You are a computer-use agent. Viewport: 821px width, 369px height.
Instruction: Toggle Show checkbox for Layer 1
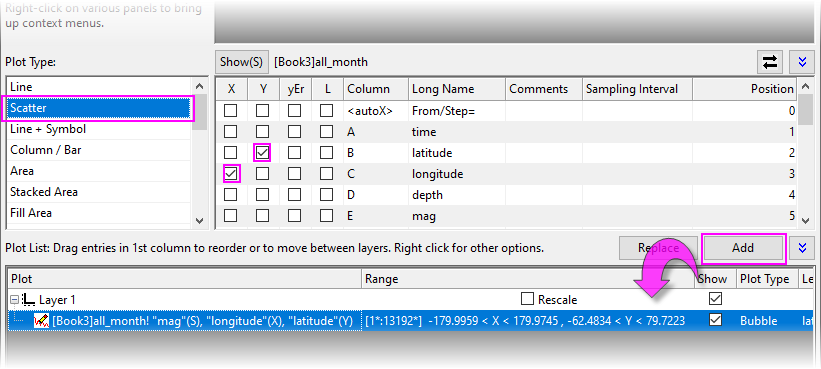tap(715, 299)
